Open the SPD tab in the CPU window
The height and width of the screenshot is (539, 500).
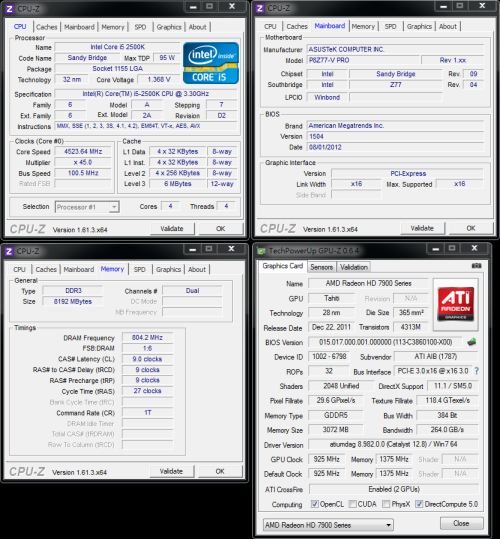140,27
